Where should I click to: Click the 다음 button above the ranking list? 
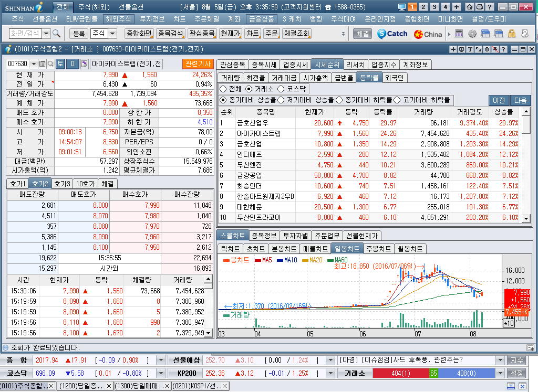click(x=520, y=99)
